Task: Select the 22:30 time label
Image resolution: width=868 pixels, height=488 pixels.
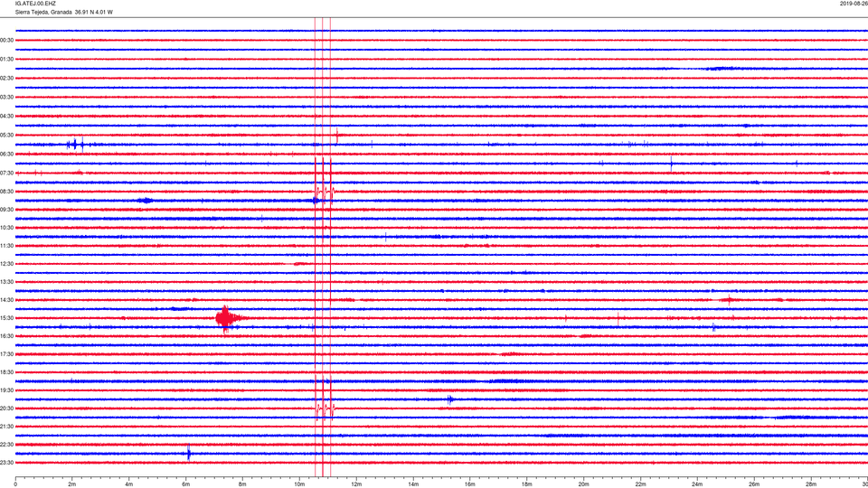Action: (6, 445)
